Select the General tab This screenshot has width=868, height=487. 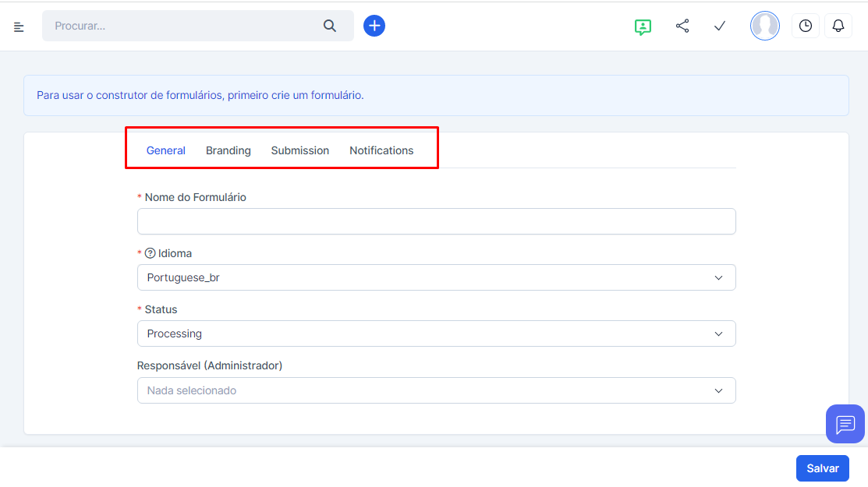point(166,150)
